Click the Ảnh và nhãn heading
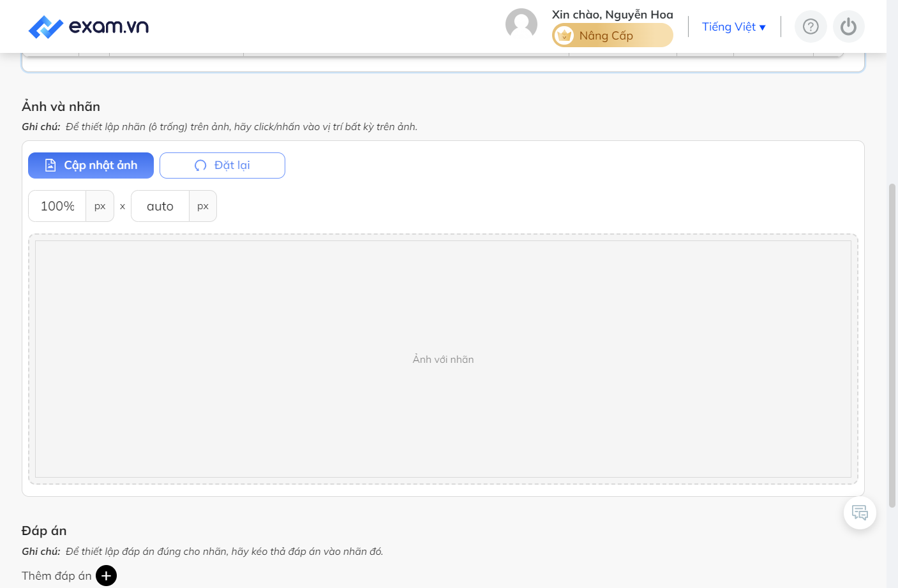This screenshot has height=588, width=898. pyautogui.click(x=61, y=107)
